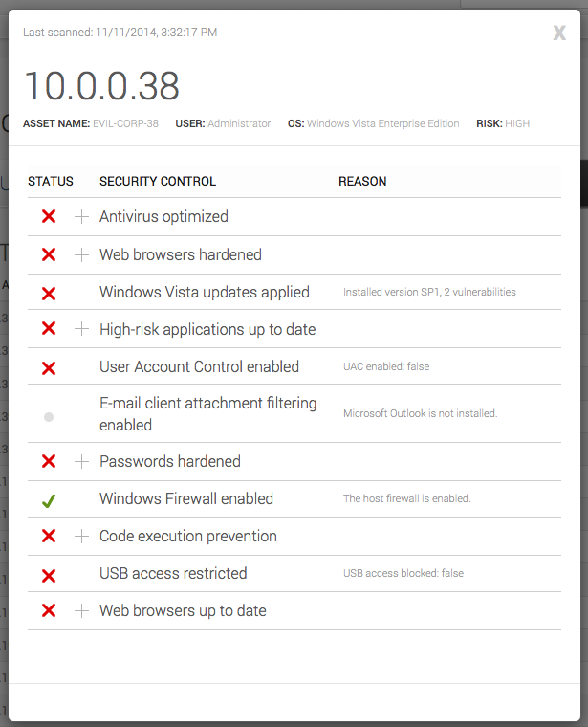
Task: Expand Web browsers hardened details
Action: [81, 255]
